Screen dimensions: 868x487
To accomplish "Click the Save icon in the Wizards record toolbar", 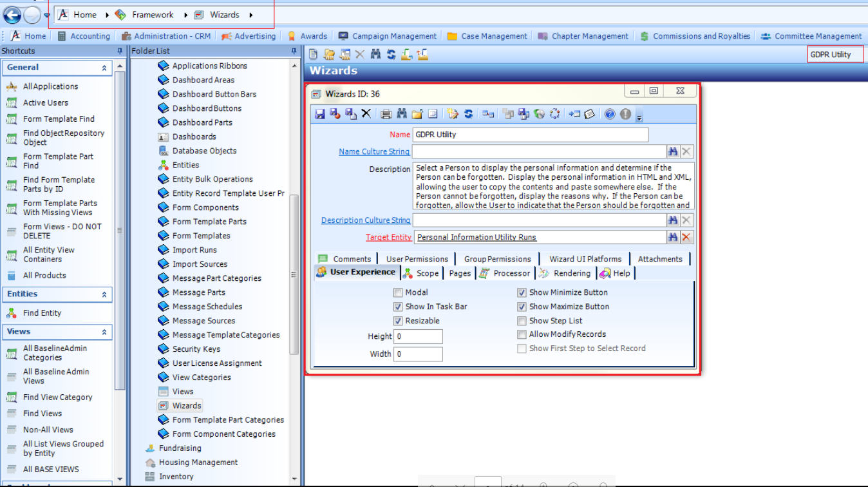I will pos(319,114).
